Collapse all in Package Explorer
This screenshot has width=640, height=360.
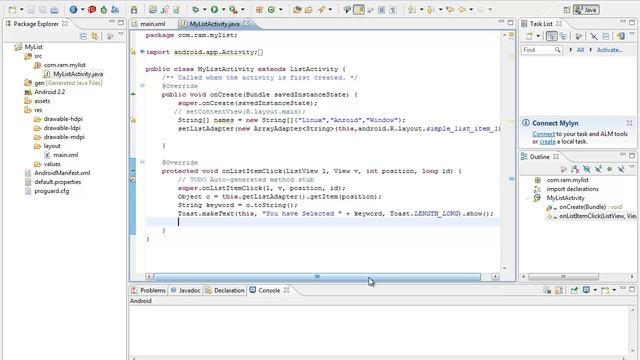[83, 36]
